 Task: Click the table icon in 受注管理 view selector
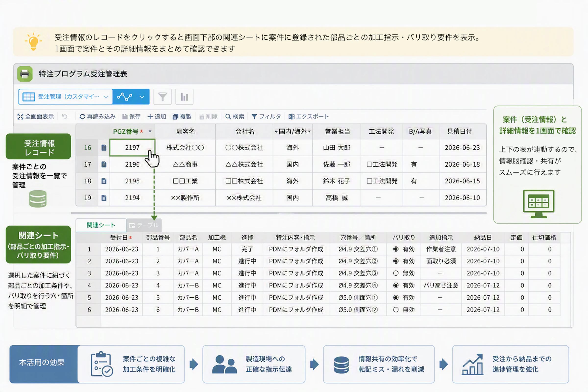click(x=29, y=97)
